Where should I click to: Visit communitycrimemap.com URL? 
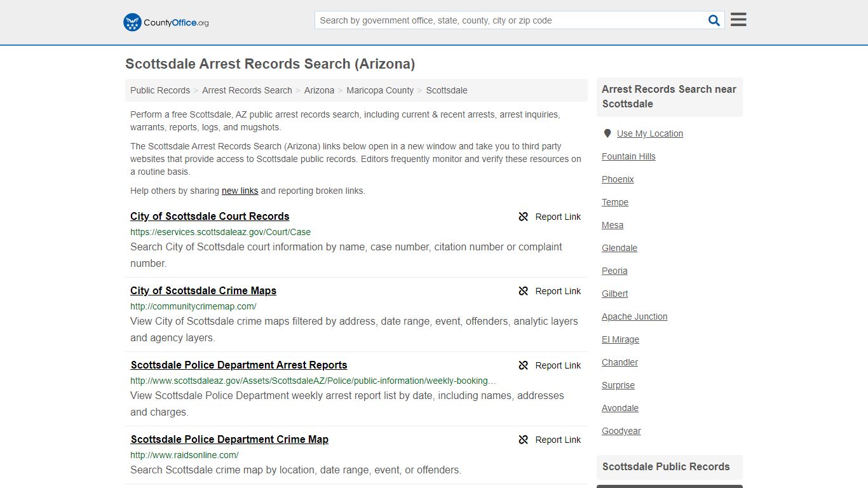(193, 306)
